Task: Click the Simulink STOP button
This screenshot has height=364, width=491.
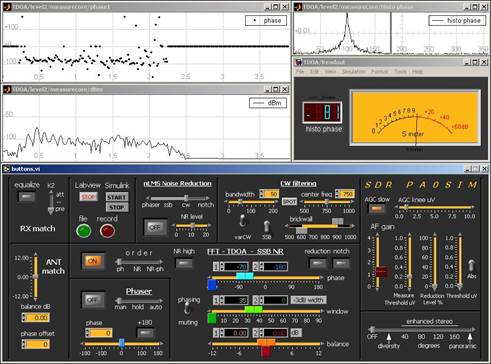Action: click(116, 207)
